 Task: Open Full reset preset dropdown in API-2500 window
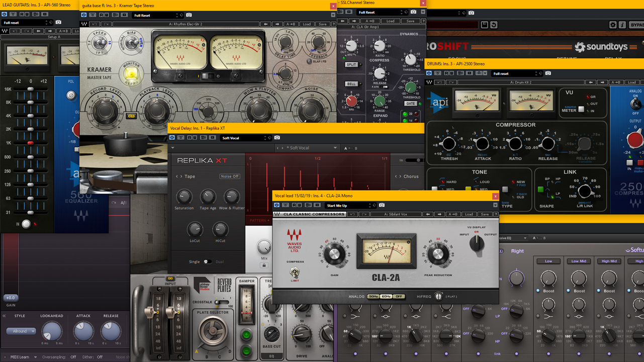click(x=517, y=73)
